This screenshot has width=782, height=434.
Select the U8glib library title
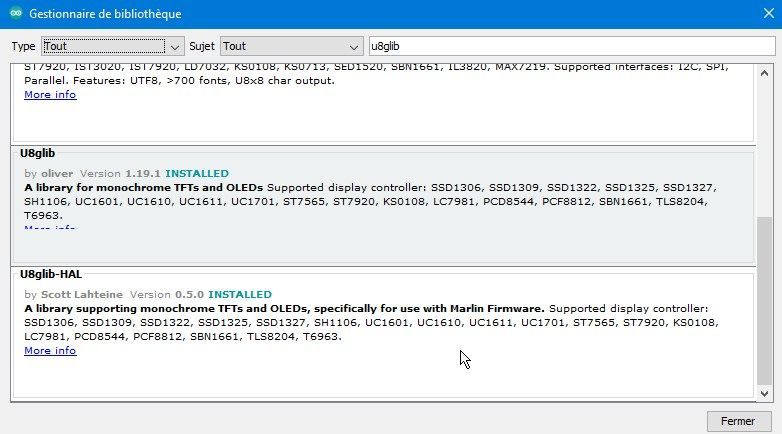pyautogui.click(x=37, y=153)
